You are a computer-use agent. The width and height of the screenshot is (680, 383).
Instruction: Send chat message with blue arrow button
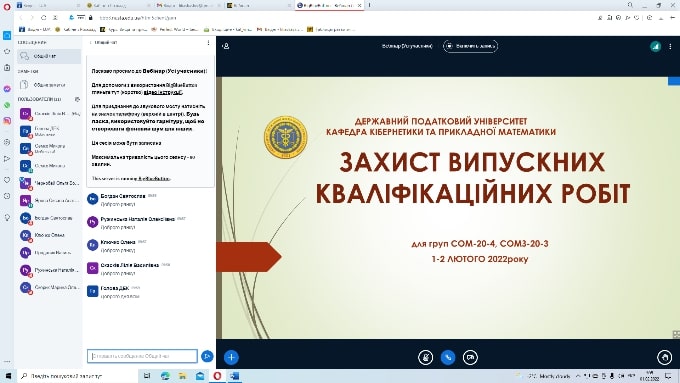[x=207, y=356]
